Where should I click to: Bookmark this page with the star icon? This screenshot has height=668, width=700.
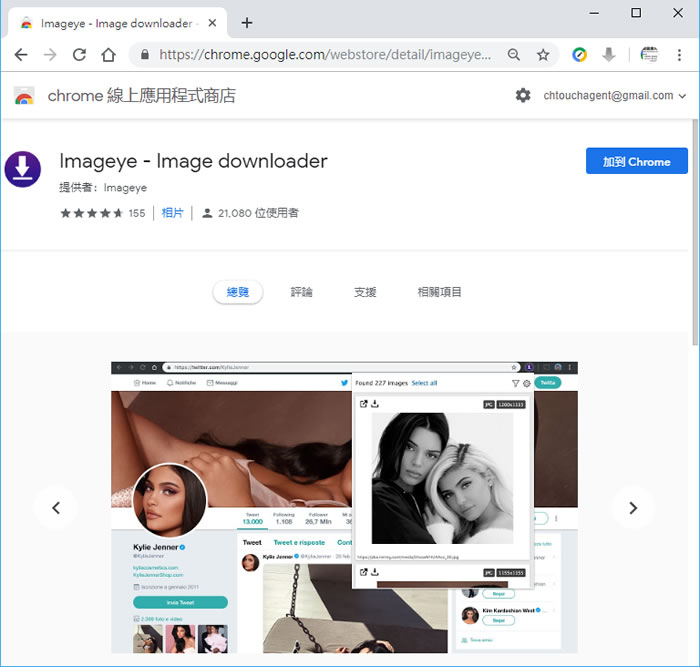click(x=543, y=55)
